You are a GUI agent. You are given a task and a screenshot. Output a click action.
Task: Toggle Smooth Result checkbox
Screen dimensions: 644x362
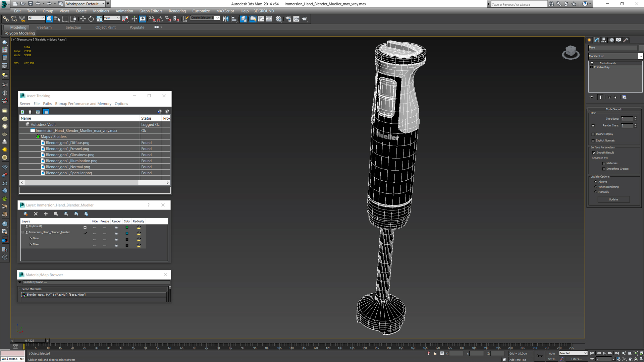[x=594, y=153]
